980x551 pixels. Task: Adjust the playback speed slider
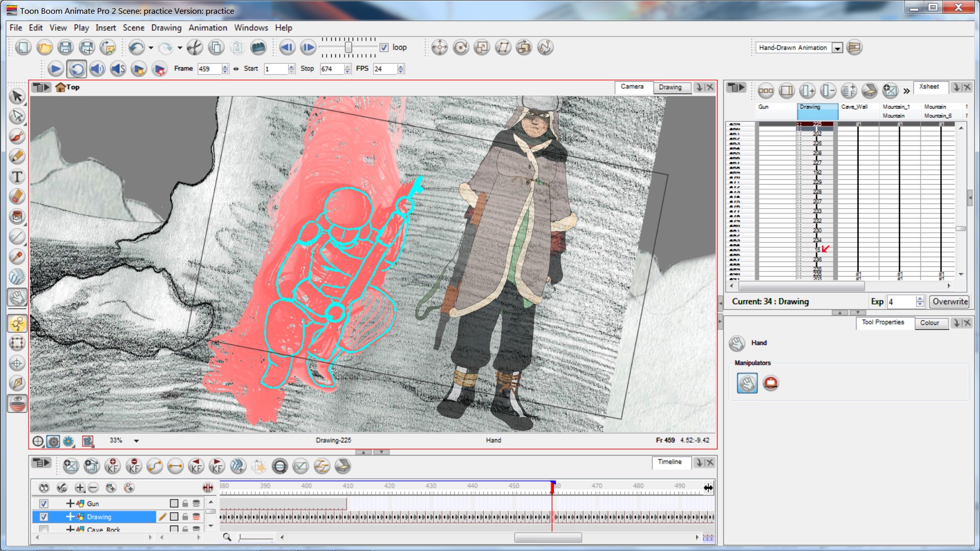pos(348,47)
